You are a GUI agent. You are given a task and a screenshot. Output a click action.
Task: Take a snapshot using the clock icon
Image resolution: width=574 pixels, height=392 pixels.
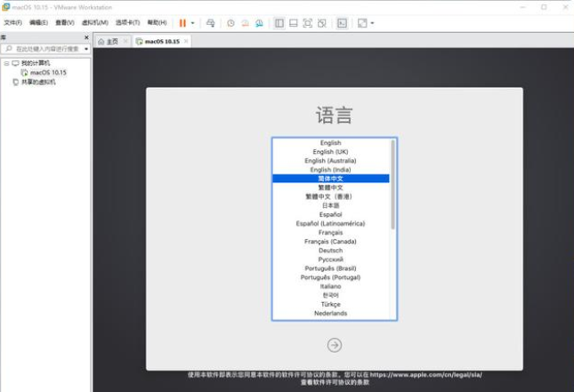[x=230, y=23]
